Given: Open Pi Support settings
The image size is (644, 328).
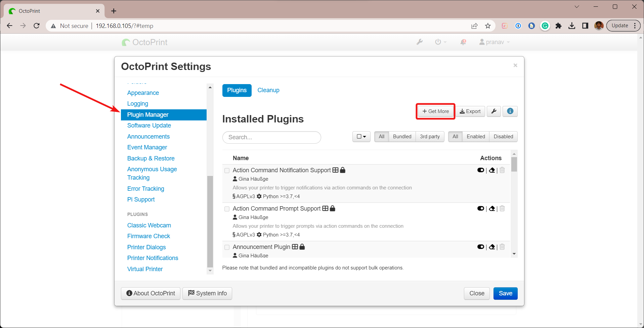Looking at the screenshot, I should (141, 199).
